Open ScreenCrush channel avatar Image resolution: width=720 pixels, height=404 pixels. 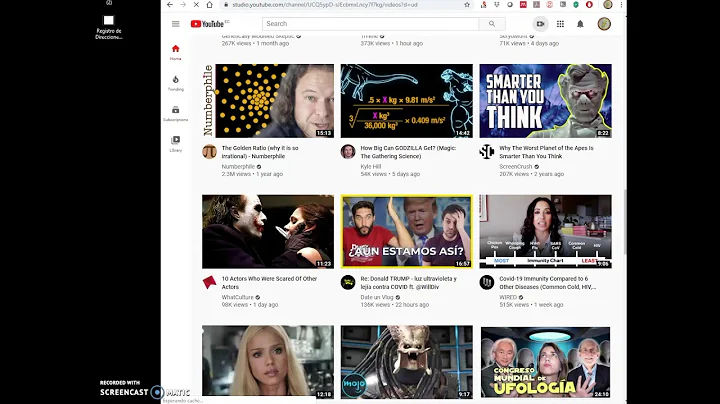tap(487, 151)
